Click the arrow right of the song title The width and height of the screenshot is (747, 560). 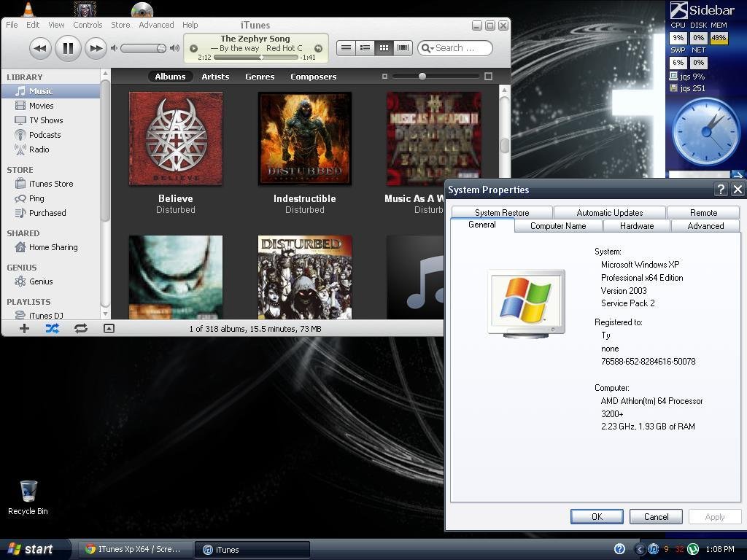[x=318, y=48]
